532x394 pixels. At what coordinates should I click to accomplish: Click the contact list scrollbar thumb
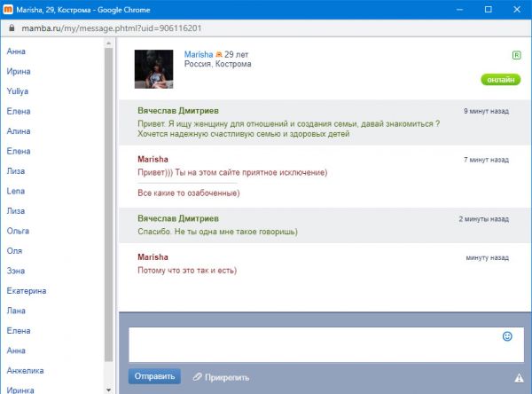click(108, 205)
